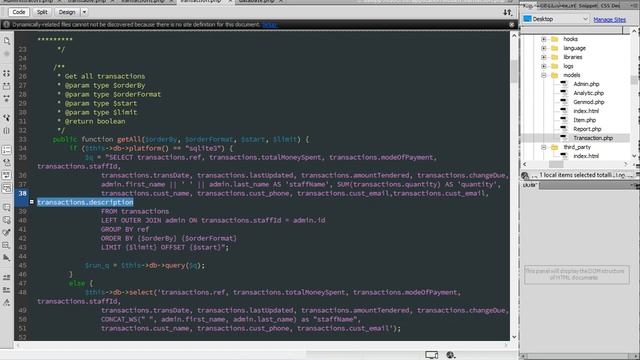Click the hooks folder icon
Viewport: 640px width, 360px height.
(554, 39)
